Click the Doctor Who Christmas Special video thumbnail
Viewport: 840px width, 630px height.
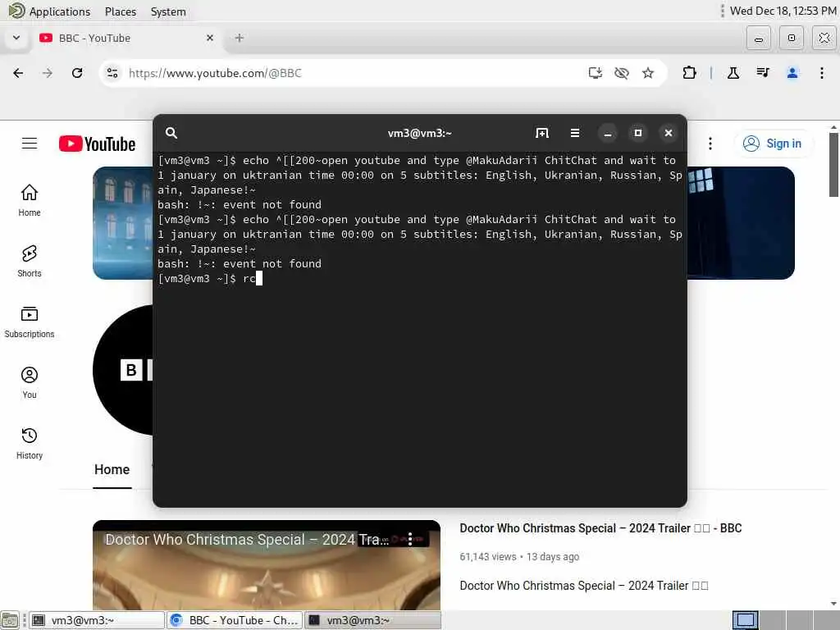[267, 565]
